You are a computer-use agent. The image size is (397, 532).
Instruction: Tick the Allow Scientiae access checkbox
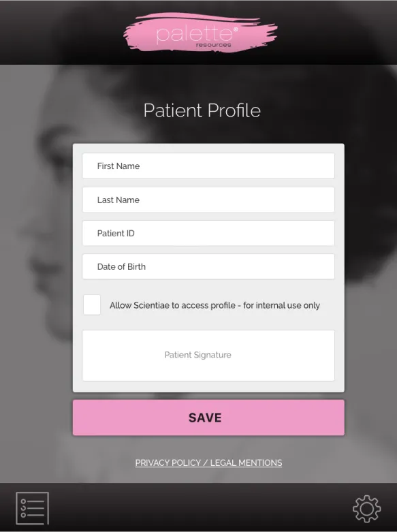pos(92,304)
